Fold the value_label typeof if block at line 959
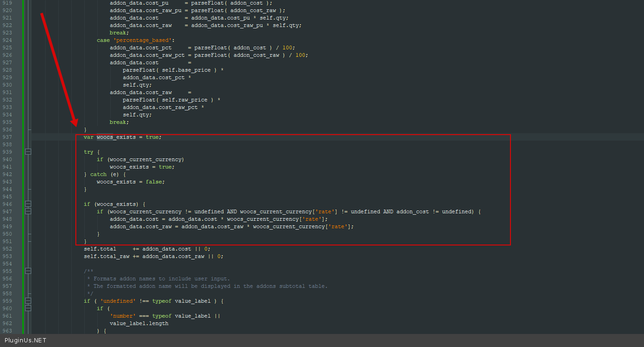Viewport: 644px width, 347px height. click(x=28, y=301)
